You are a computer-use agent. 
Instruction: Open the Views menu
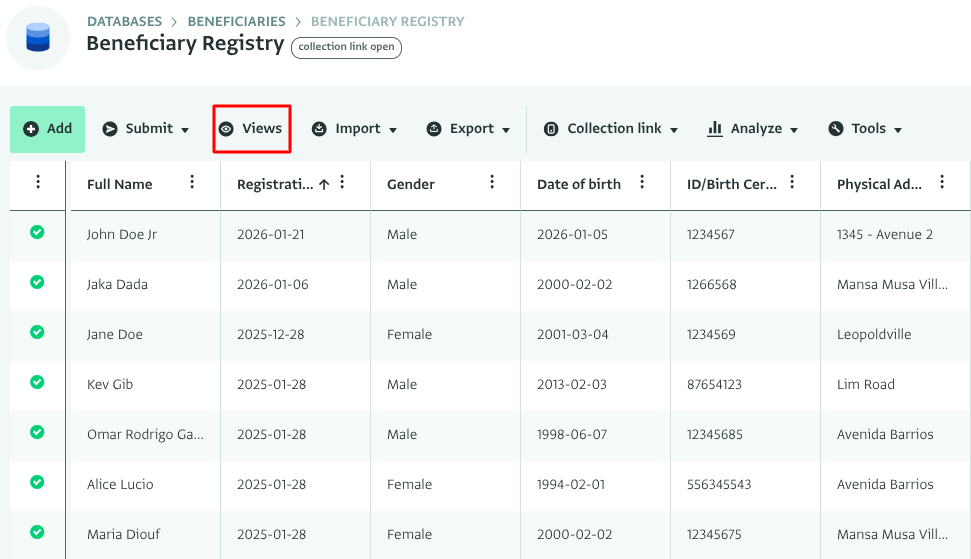point(251,129)
